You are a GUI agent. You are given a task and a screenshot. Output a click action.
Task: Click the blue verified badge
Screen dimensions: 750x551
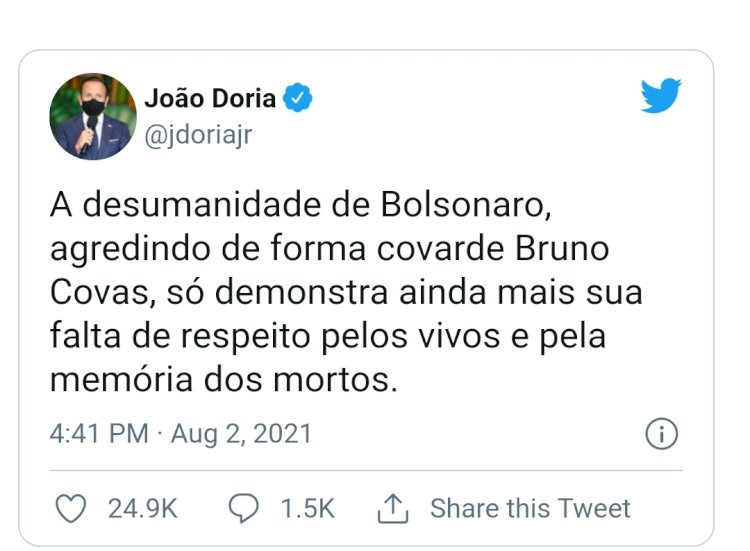click(297, 98)
